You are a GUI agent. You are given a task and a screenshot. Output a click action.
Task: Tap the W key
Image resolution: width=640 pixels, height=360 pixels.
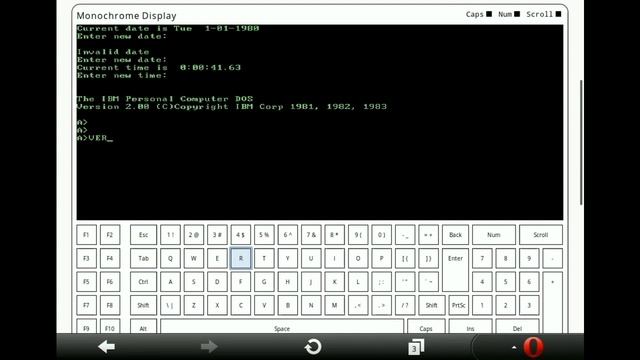pyautogui.click(x=193, y=258)
